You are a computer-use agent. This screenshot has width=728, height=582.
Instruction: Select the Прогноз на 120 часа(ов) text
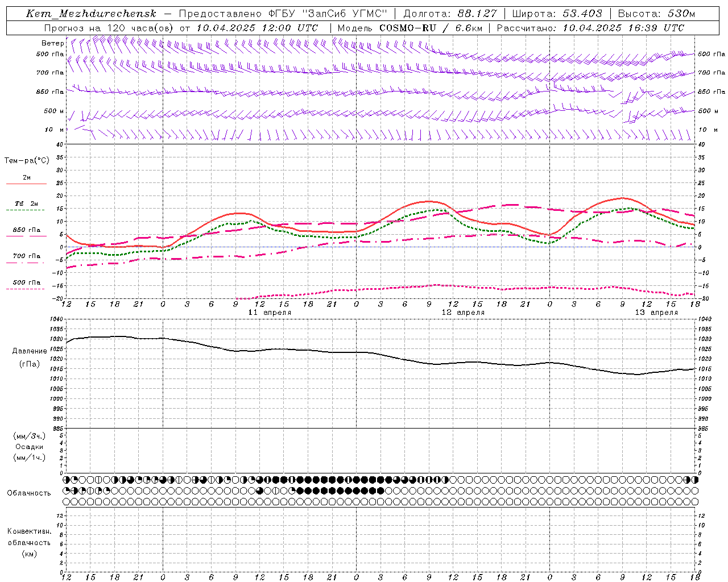[x=109, y=28]
